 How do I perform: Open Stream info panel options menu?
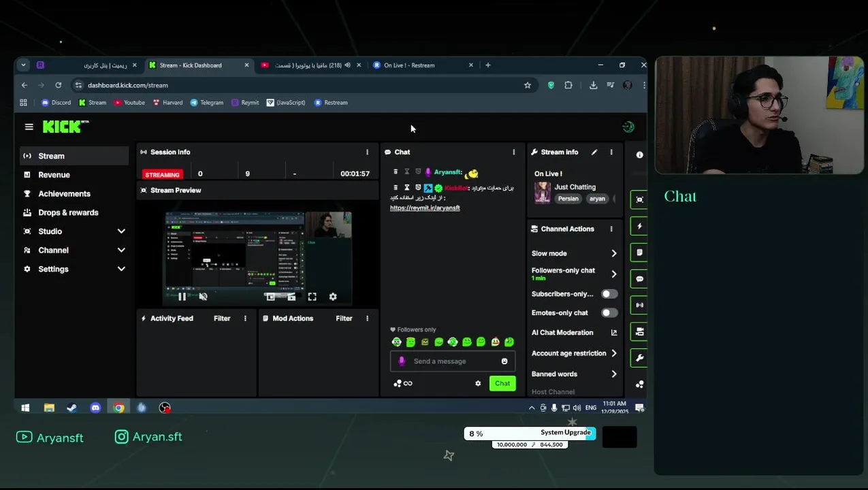pyautogui.click(x=611, y=152)
